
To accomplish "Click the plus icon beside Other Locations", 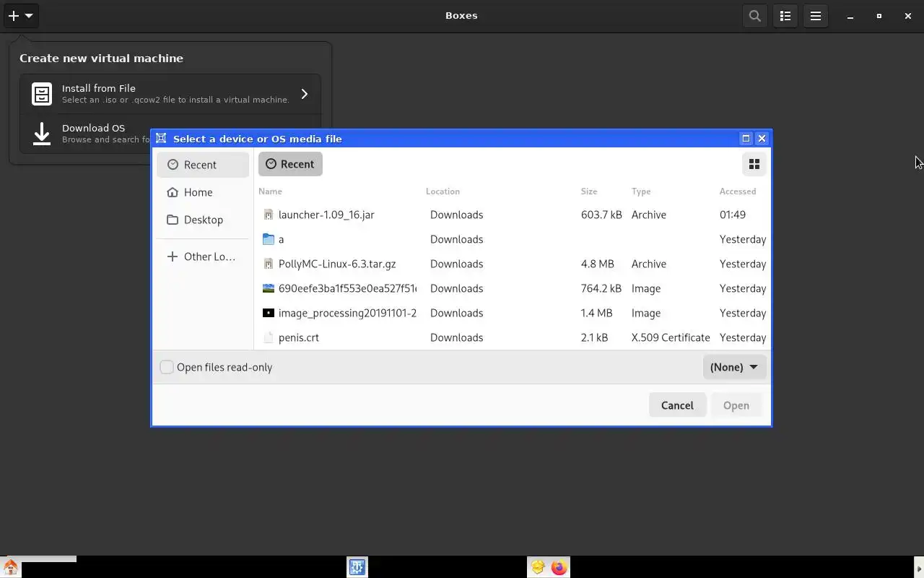I will click(x=172, y=256).
